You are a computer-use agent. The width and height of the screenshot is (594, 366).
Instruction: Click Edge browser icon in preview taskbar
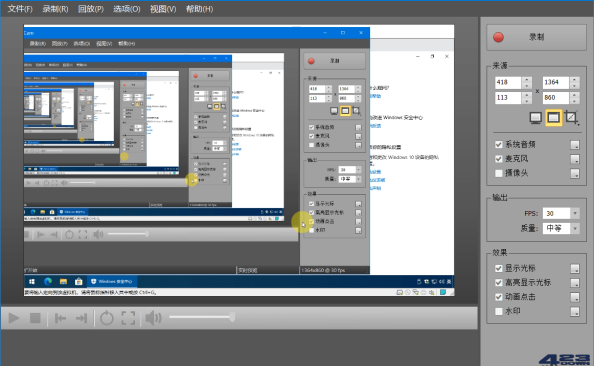point(48,282)
